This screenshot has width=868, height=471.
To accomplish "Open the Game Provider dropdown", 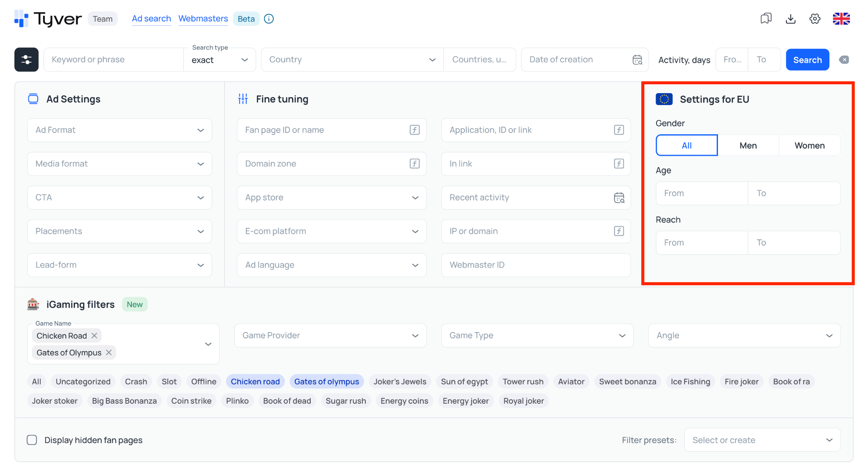I will [x=330, y=335].
